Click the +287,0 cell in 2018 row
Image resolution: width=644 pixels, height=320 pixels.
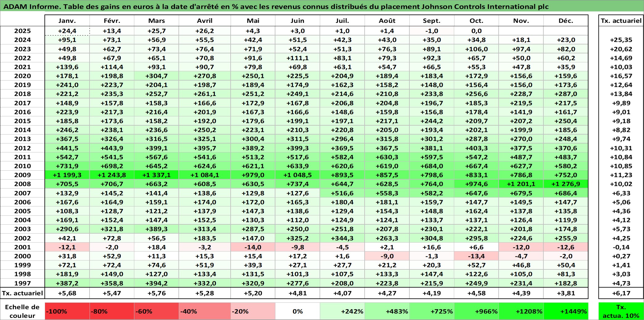coord(566,94)
